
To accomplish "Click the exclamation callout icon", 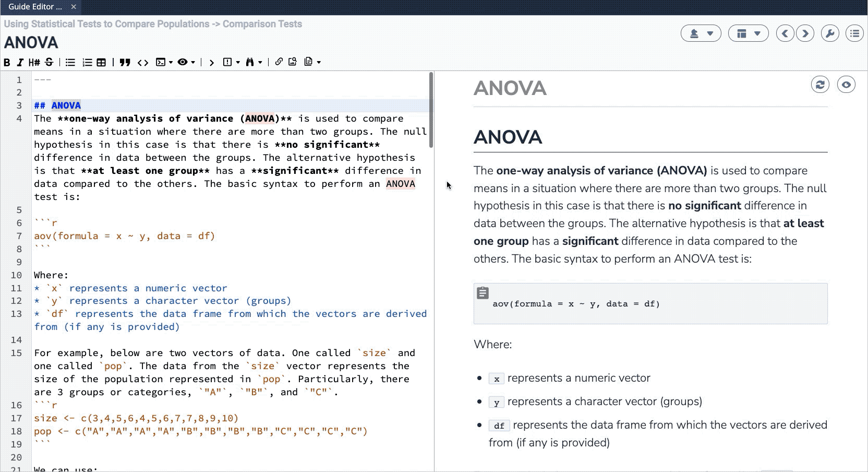I will coord(227,62).
